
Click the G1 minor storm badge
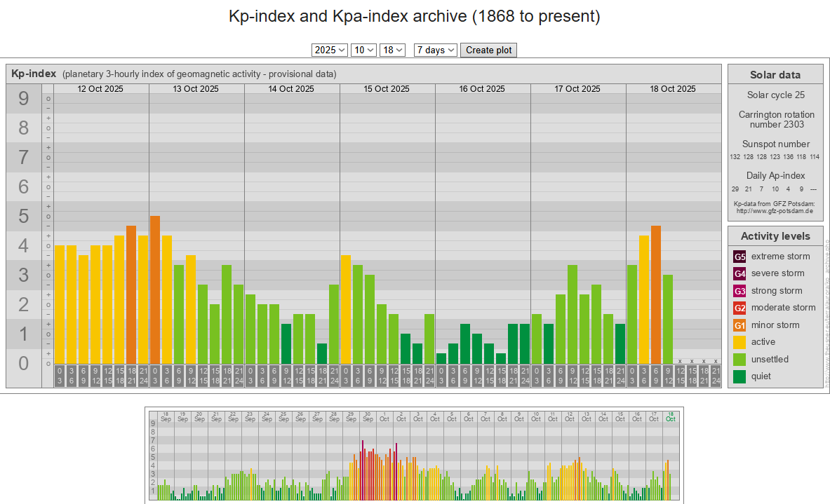739,325
